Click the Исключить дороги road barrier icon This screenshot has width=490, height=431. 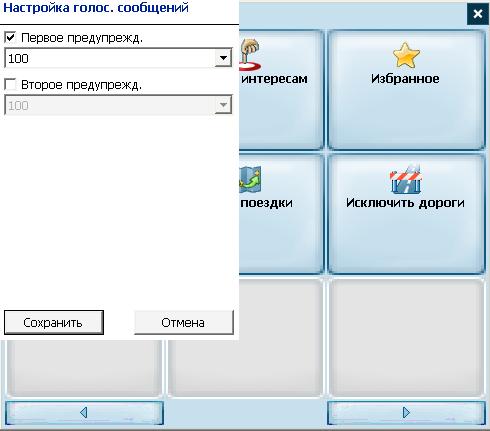click(x=406, y=179)
